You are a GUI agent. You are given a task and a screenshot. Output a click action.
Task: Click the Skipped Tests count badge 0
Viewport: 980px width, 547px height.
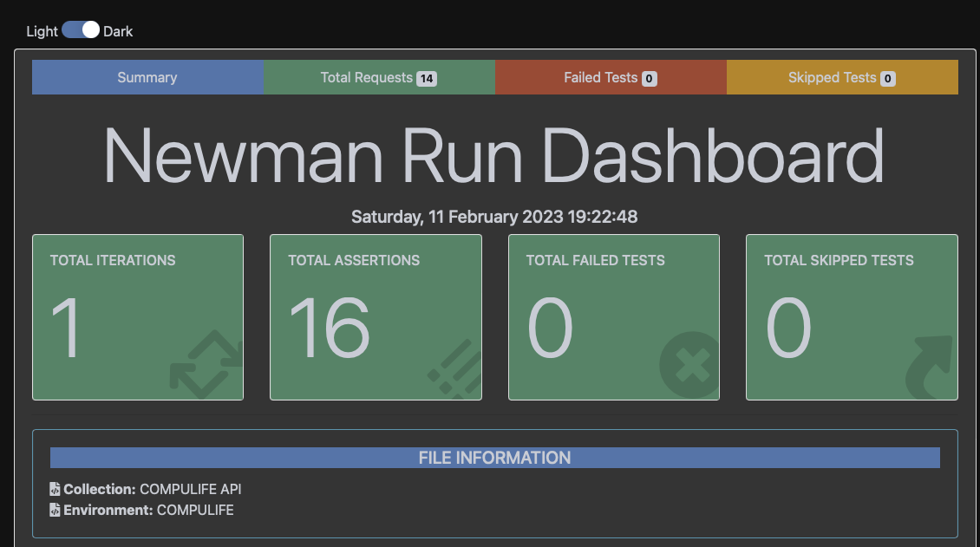pos(887,79)
